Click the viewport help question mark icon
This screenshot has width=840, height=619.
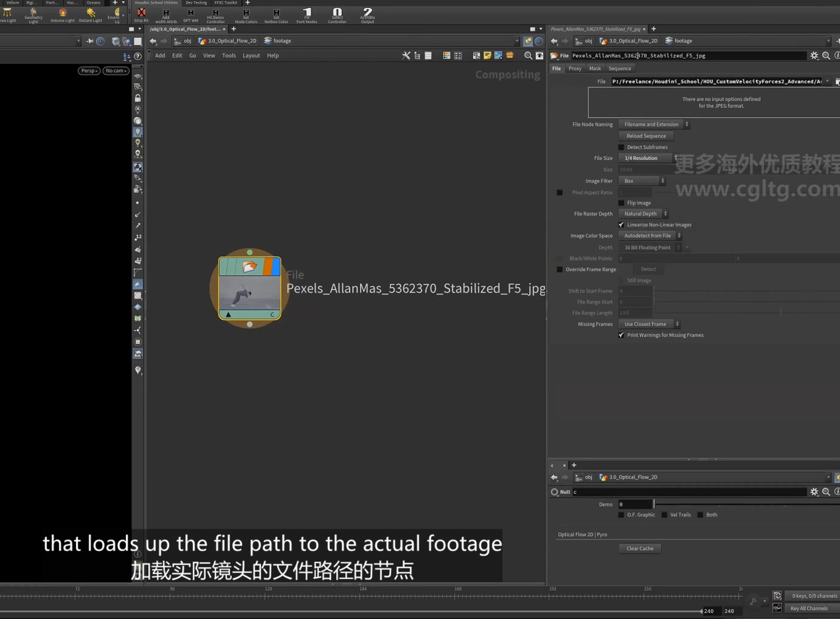137,57
